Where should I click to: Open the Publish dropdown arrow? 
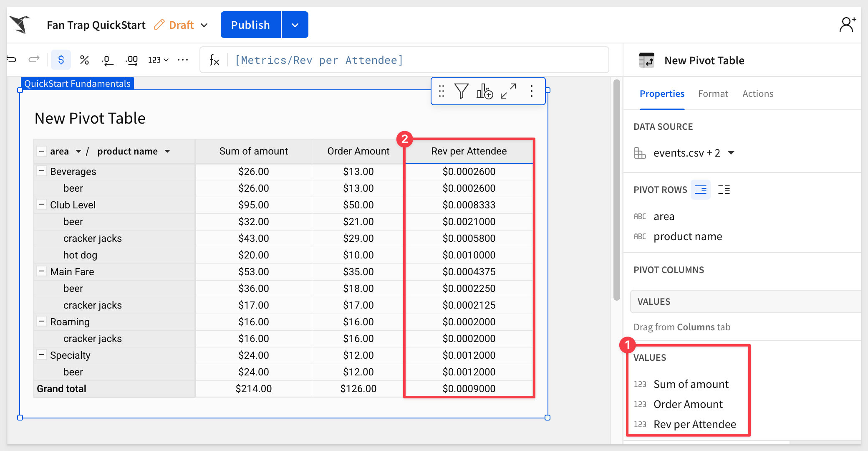click(295, 25)
